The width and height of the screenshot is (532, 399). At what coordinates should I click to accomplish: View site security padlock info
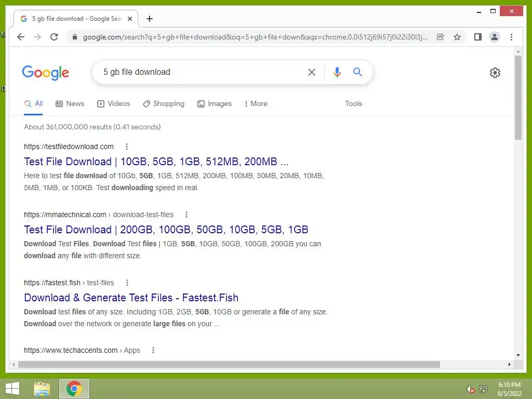click(x=75, y=37)
